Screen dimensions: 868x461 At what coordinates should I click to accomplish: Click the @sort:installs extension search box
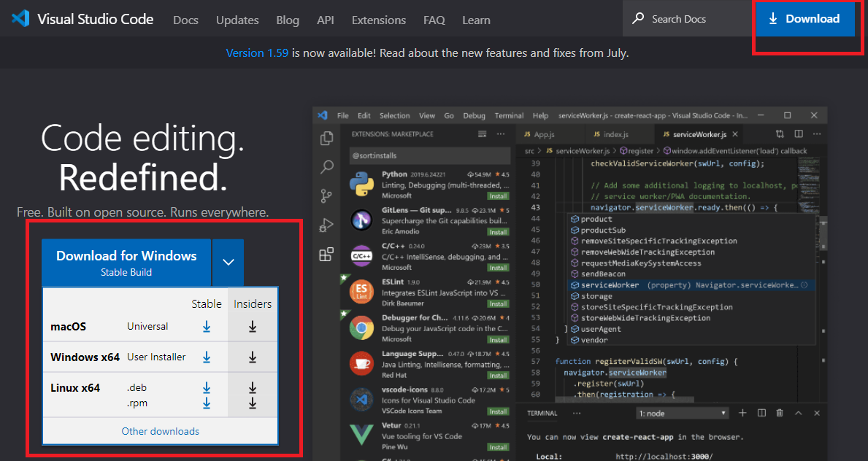(429, 155)
